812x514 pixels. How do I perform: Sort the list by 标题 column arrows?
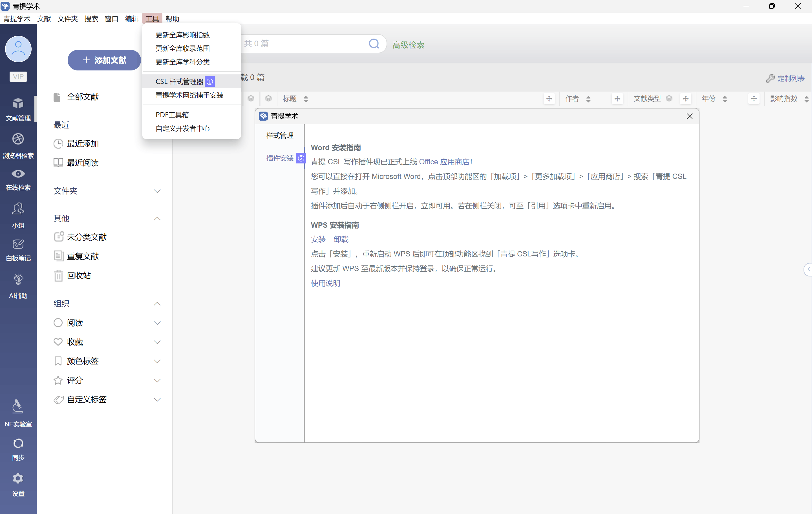pos(306,99)
